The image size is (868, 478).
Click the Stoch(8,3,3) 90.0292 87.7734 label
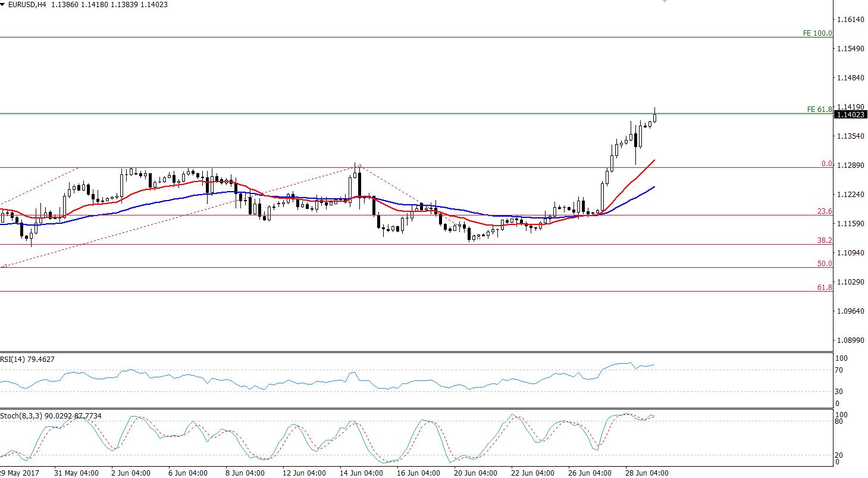51,415
